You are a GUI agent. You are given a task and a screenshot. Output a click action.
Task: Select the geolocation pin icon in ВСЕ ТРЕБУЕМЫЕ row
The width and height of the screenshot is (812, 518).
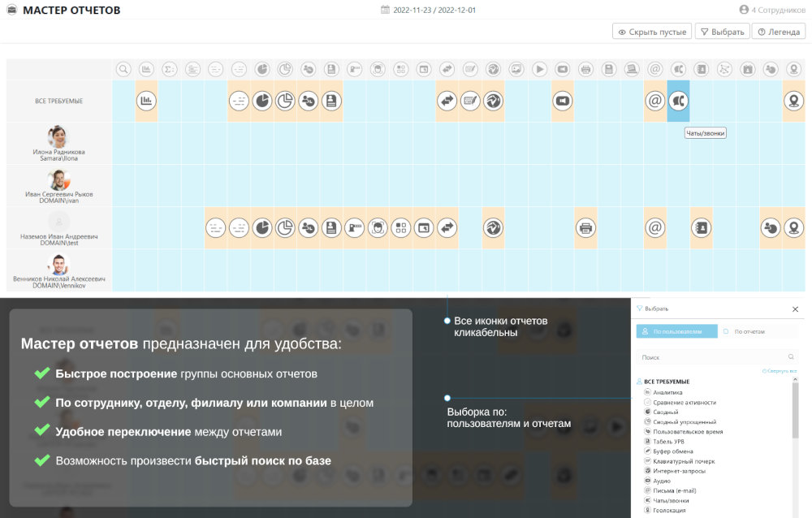click(x=793, y=101)
